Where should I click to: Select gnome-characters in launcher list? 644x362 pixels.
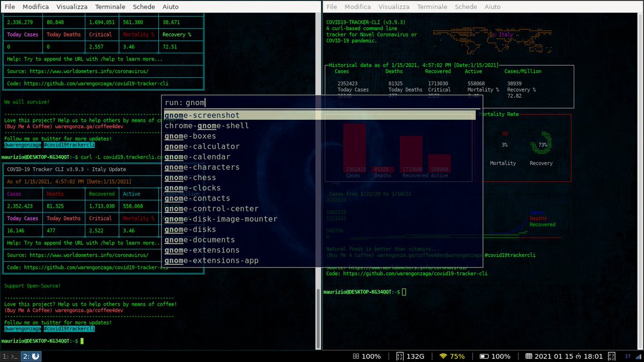(319, 167)
